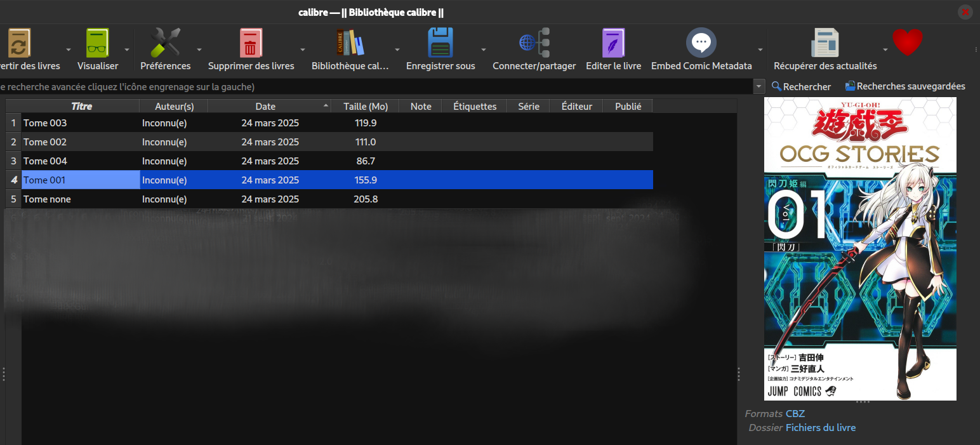Click the Supprimer des livres trash icon
Screen dimensions: 980x445
(251, 43)
